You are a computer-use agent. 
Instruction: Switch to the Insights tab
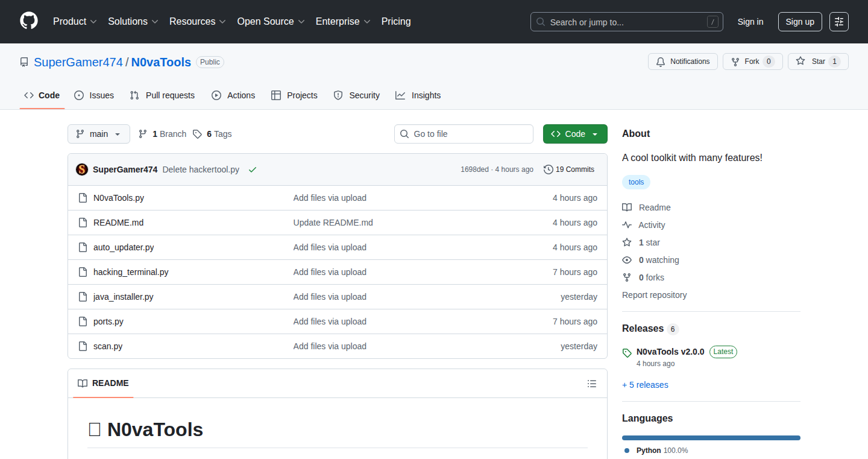point(418,95)
